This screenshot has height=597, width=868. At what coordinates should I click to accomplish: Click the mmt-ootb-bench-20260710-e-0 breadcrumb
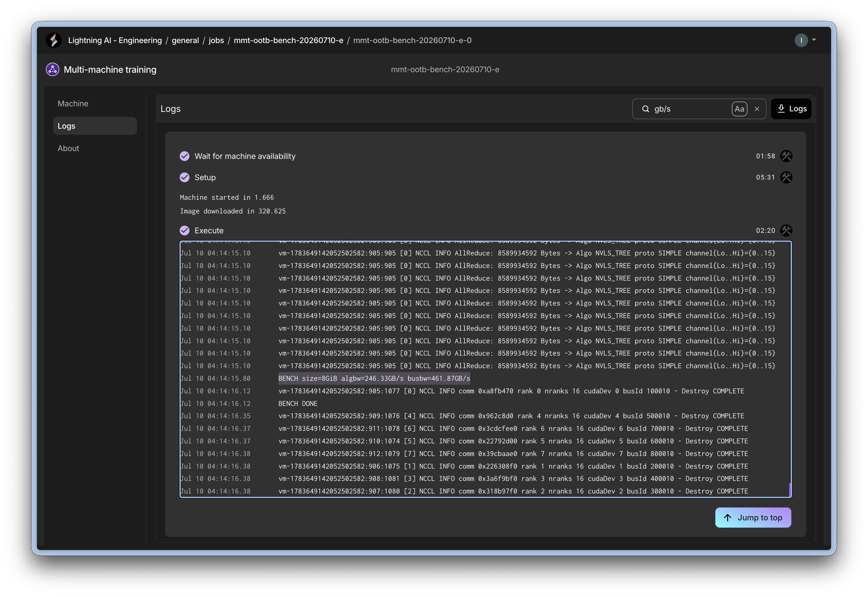coord(412,40)
